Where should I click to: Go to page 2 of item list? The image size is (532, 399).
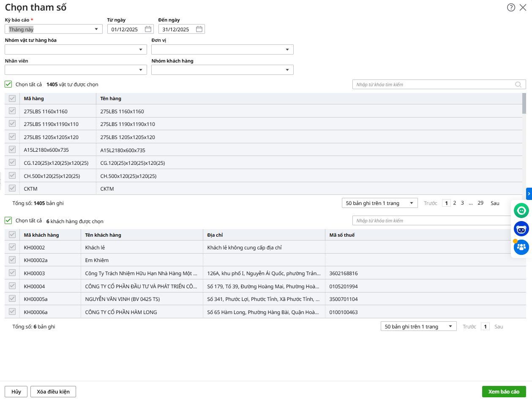click(x=455, y=203)
